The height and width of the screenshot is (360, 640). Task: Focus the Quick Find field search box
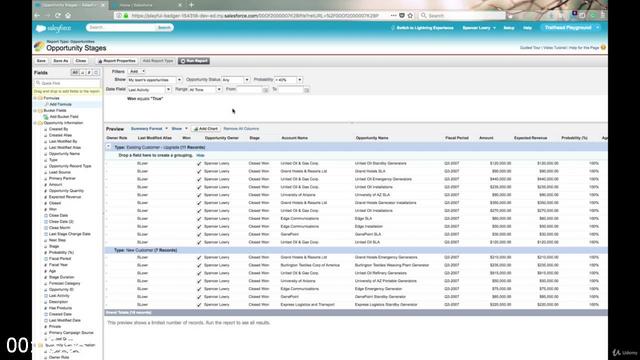click(67, 83)
